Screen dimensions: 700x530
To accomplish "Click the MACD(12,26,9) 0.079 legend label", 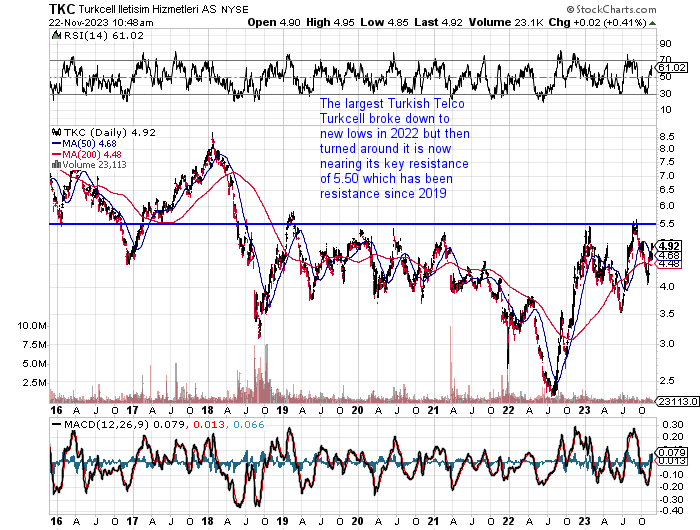I will (124, 425).
